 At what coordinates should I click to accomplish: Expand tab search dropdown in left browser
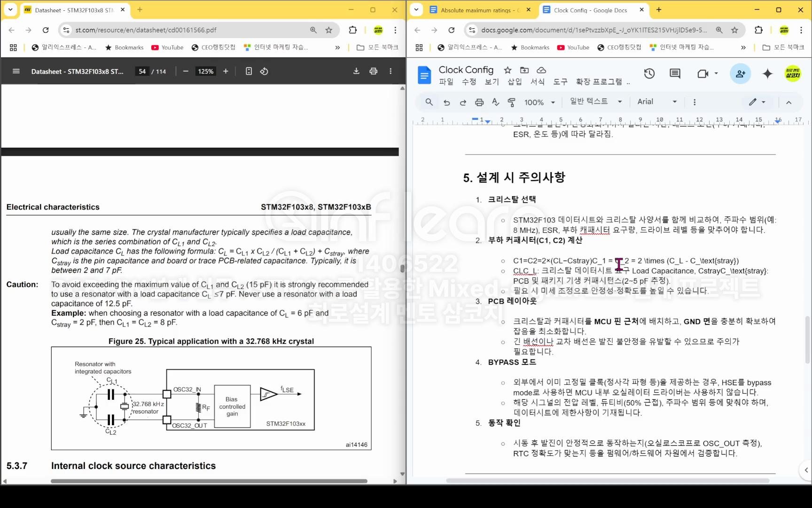[10, 9]
